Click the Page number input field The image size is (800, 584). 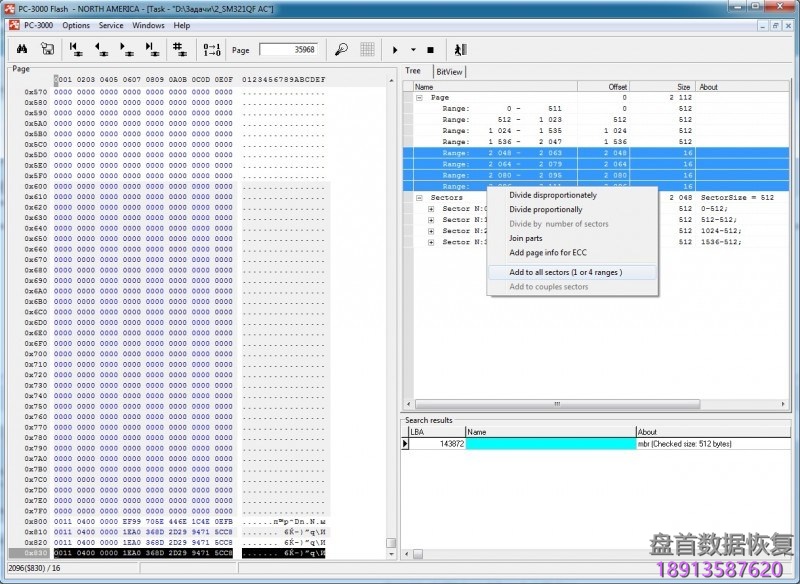point(288,49)
